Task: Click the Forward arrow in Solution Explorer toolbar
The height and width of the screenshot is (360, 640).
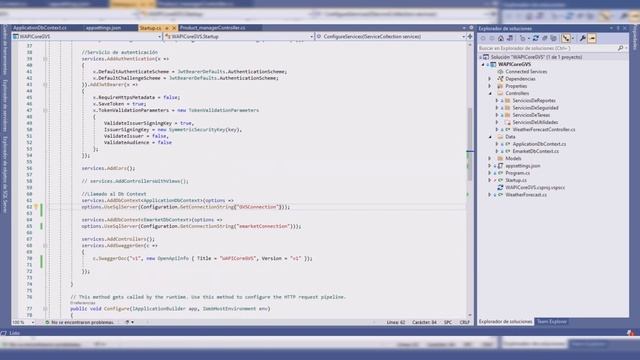Action: click(492, 38)
